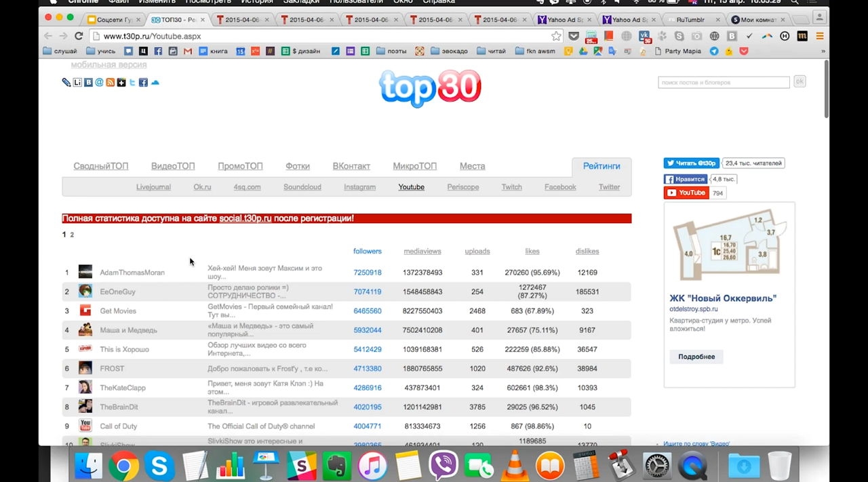Viewport: 868px width, 482px height.
Task: Open the Party Mapia bookmark
Action: tap(678, 51)
